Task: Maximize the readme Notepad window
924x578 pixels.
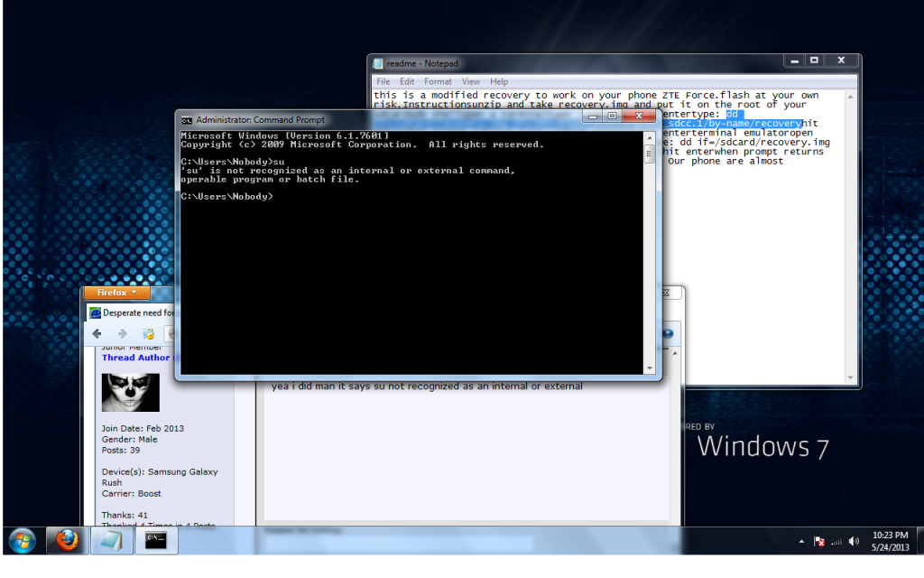Action: [x=815, y=61]
